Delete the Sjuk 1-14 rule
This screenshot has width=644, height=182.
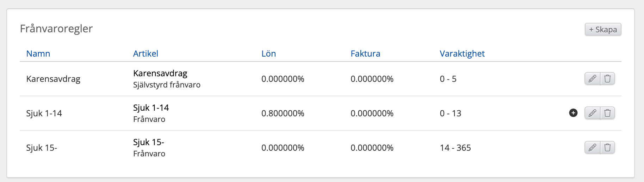[607, 113]
